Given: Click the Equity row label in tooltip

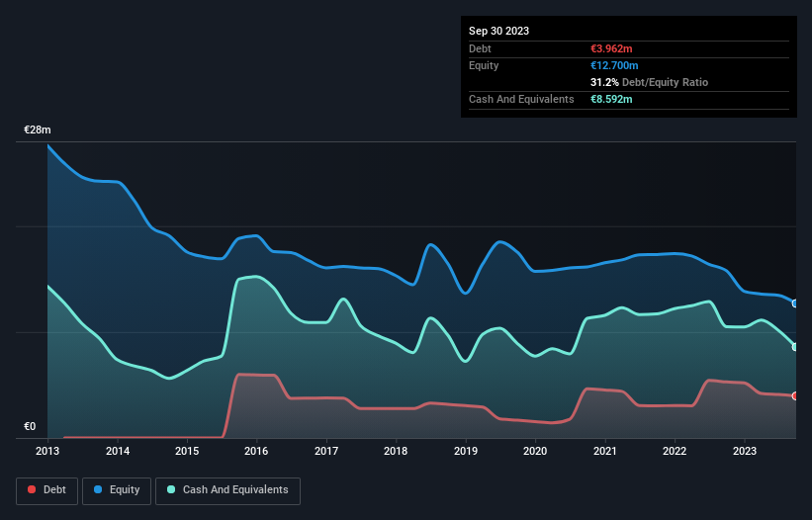Looking at the screenshot, I should (x=484, y=65).
